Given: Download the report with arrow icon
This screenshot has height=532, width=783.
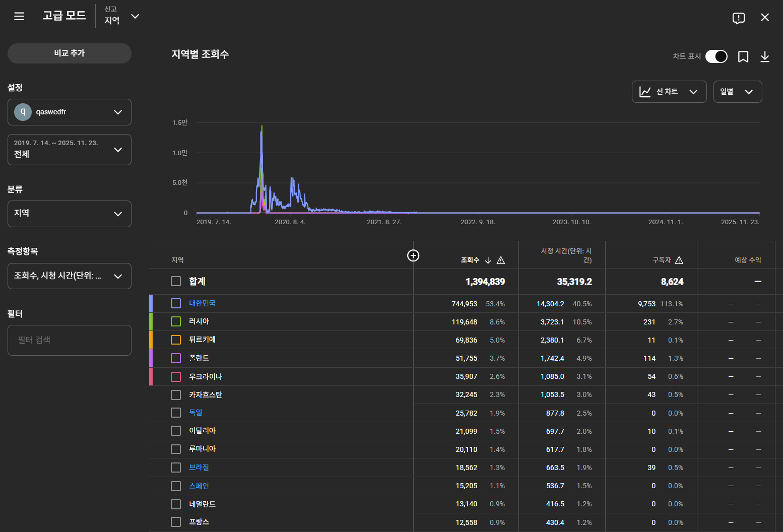Looking at the screenshot, I should [764, 57].
